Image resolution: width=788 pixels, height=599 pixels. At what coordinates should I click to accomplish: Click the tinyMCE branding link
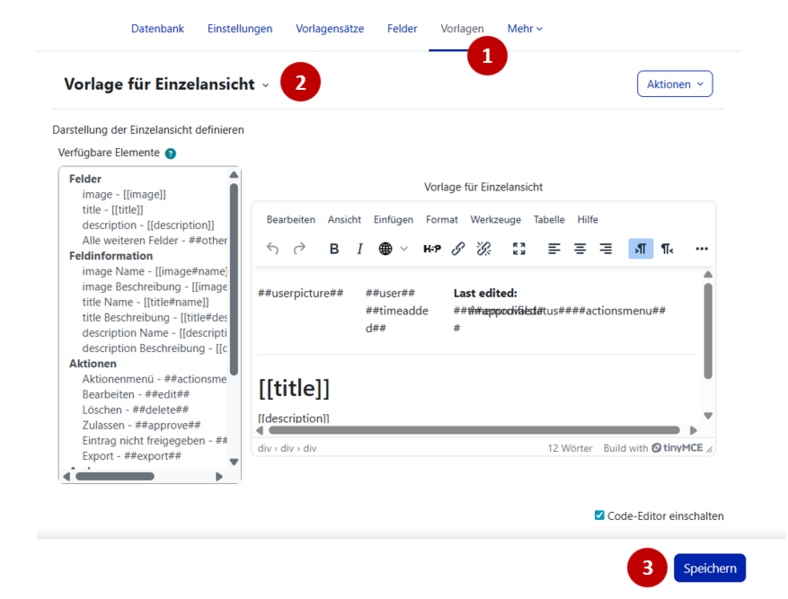pyautogui.click(x=677, y=448)
